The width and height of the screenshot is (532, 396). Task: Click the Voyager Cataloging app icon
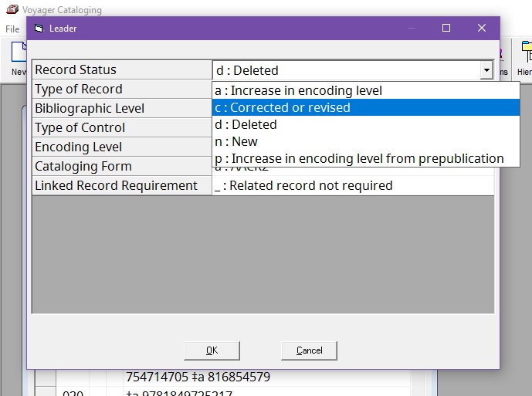click(x=12, y=9)
